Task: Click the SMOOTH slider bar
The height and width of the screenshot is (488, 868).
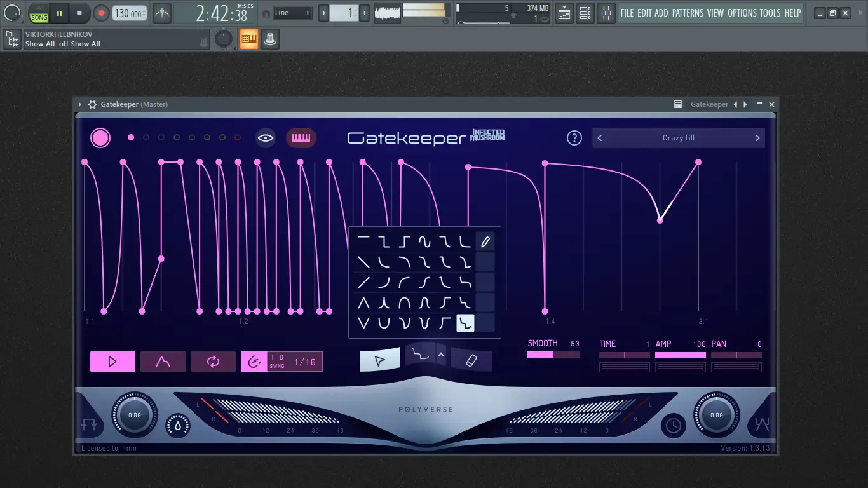Action: (x=553, y=355)
